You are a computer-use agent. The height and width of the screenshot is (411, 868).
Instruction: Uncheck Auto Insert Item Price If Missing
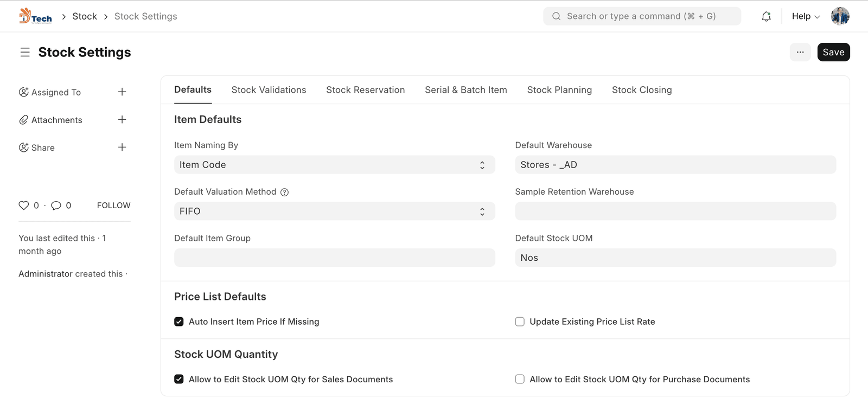point(179,322)
